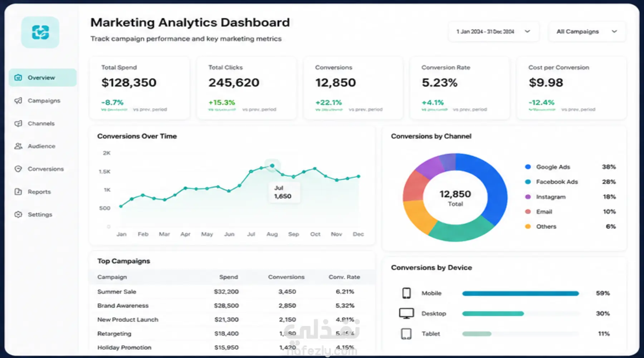Click the Brand Awareness campaign row

tap(232, 306)
